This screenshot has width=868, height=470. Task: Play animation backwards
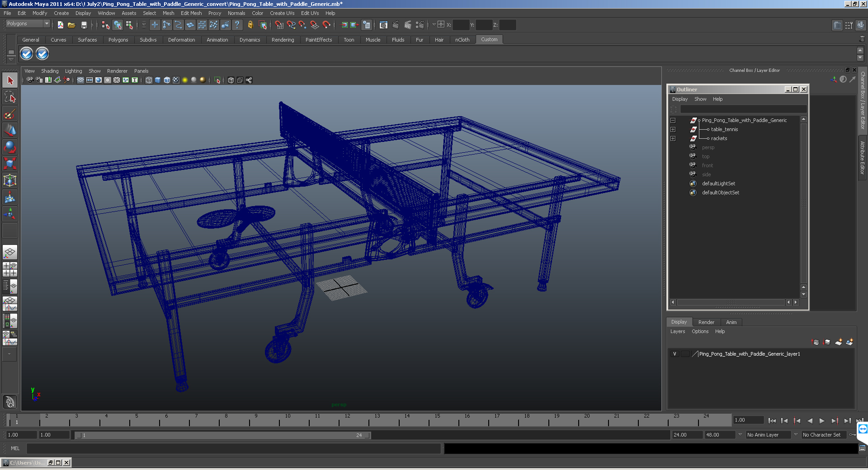coord(810,421)
